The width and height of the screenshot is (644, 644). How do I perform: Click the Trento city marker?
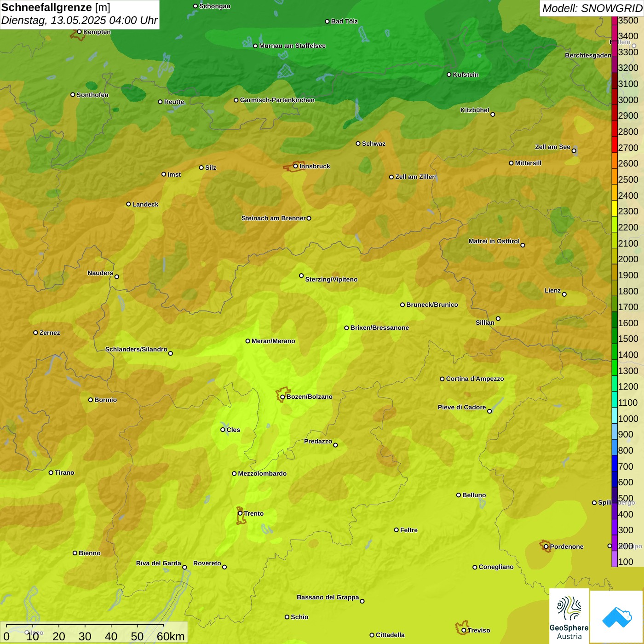(240, 513)
